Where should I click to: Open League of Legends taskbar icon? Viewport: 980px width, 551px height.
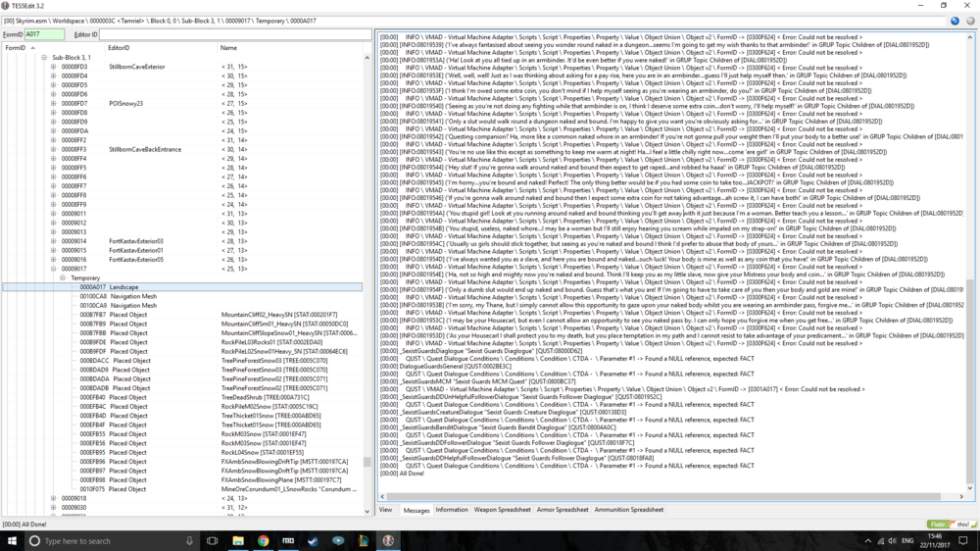click(x=364, y=540)
